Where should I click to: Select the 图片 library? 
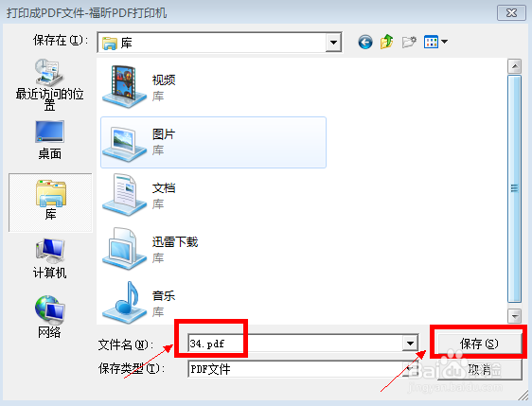tap(213, 142)
